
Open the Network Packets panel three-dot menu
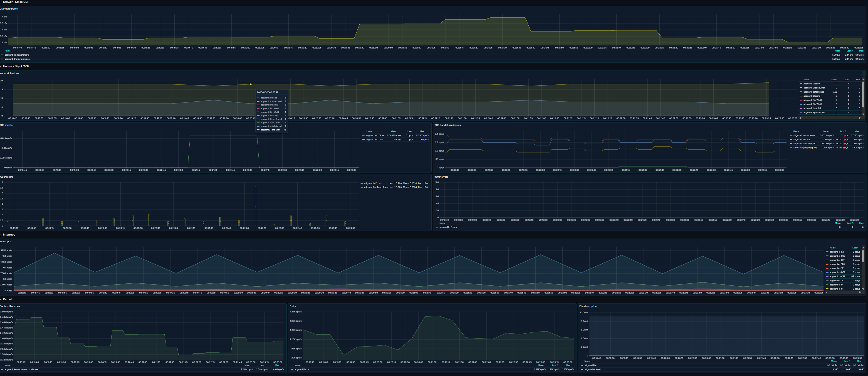tap(864, 73)
